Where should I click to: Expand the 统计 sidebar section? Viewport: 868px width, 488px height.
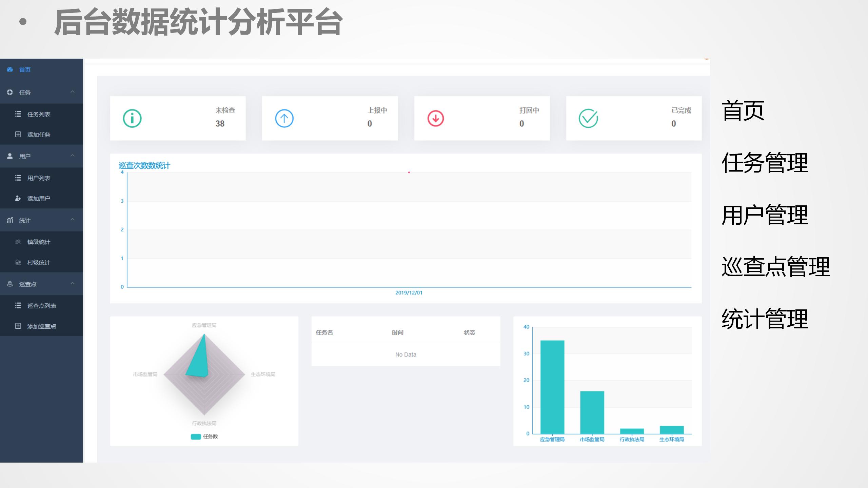coord(73,220)
